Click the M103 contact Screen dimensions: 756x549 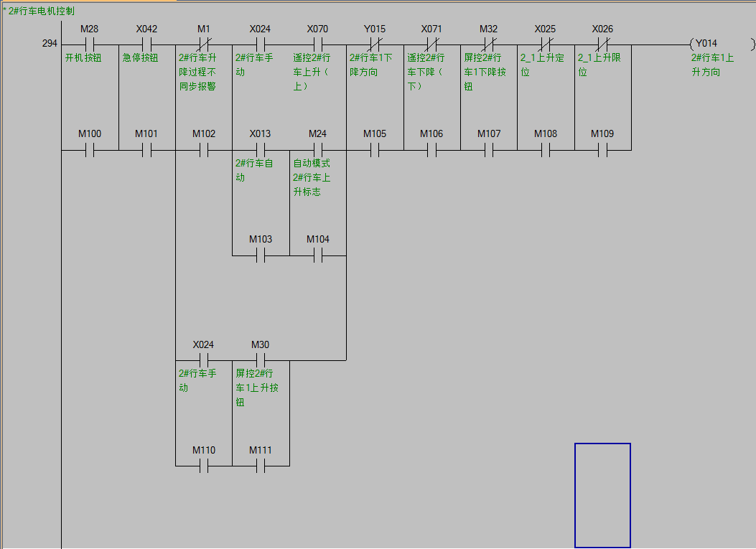point(261,255)
